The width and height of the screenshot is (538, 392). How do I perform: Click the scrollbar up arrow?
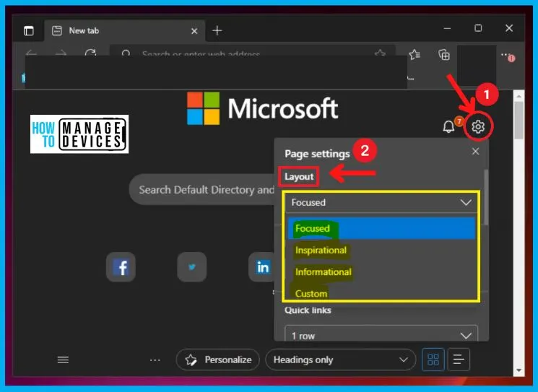[x=519, y=96]
